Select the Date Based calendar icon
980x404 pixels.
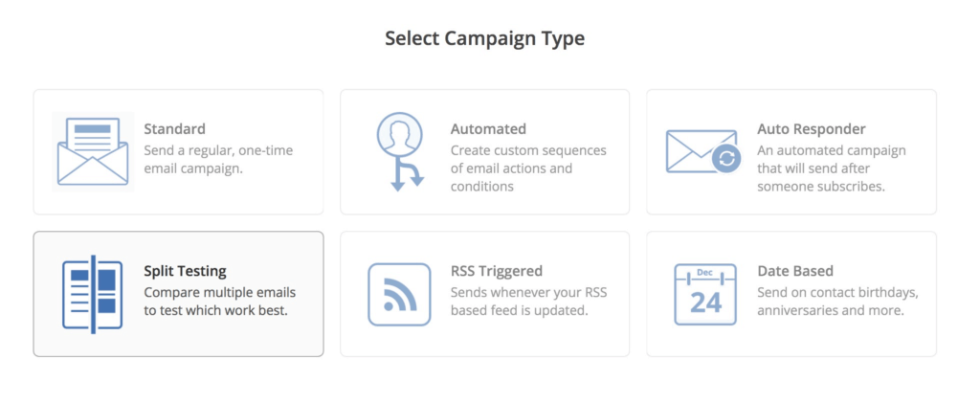pos(705,294)
